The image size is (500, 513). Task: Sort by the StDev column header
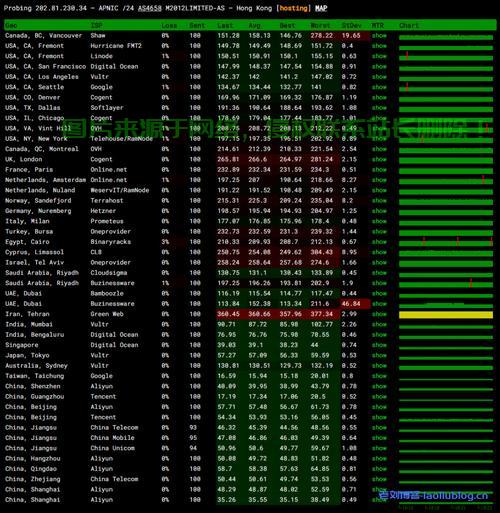351,25
